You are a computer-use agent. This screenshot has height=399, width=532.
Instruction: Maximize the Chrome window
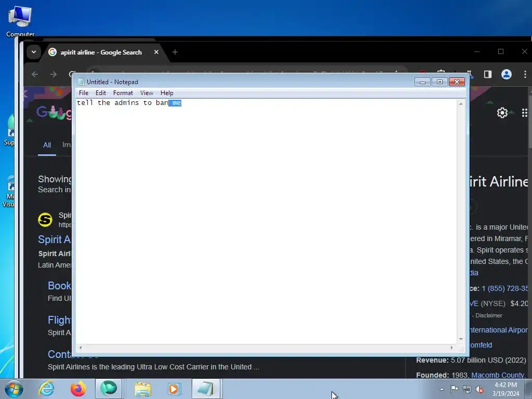[501, 51]
